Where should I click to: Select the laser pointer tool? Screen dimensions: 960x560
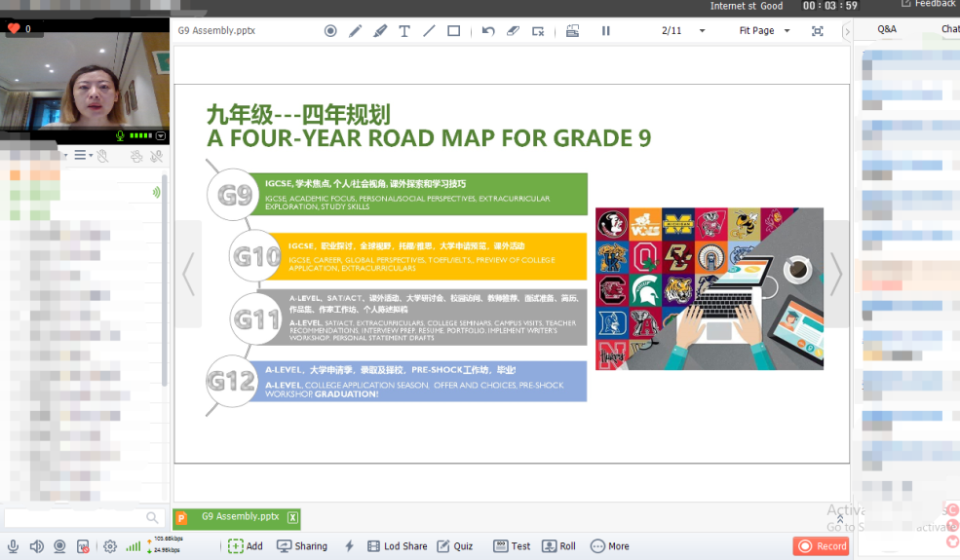[330, 30]
